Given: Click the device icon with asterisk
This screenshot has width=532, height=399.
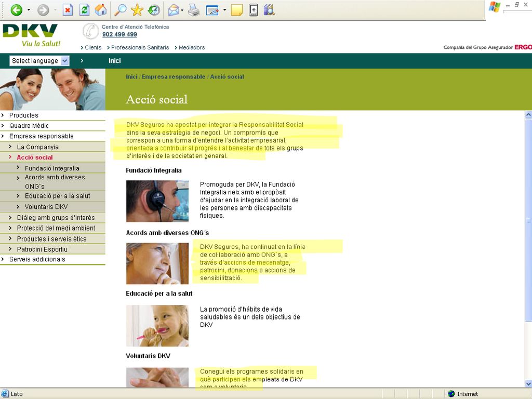Looking at the screenshot, I should pos(254,10).
